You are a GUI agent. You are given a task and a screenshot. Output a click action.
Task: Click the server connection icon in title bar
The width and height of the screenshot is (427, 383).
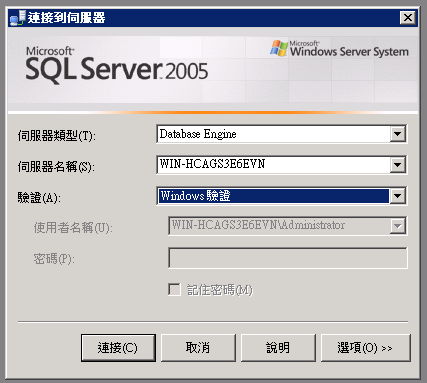pos(17,18)
